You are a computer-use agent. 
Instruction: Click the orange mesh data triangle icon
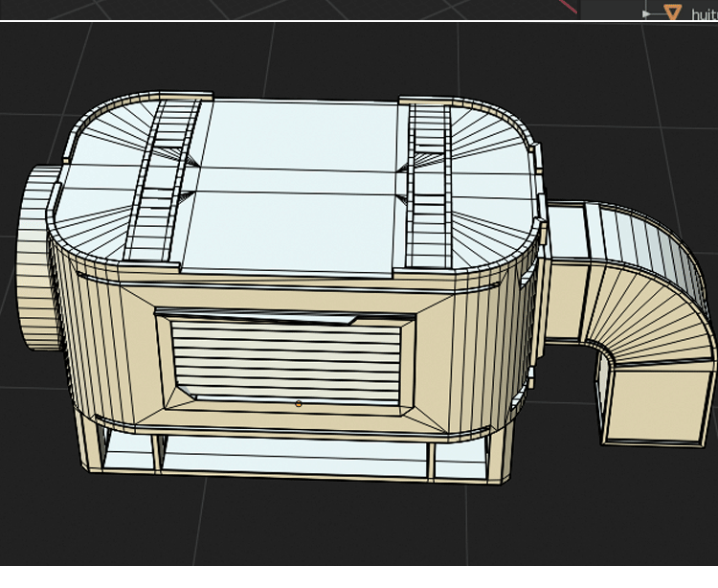[673, 12]
